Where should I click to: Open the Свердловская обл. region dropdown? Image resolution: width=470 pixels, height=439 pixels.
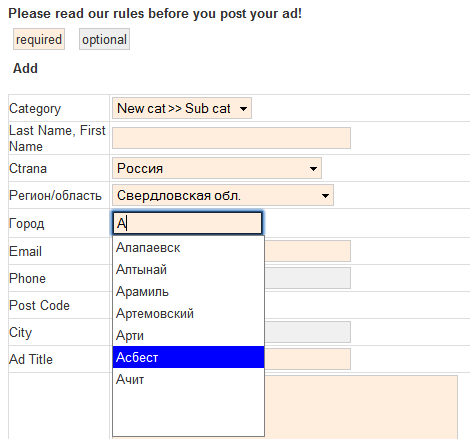pos(223,195)
